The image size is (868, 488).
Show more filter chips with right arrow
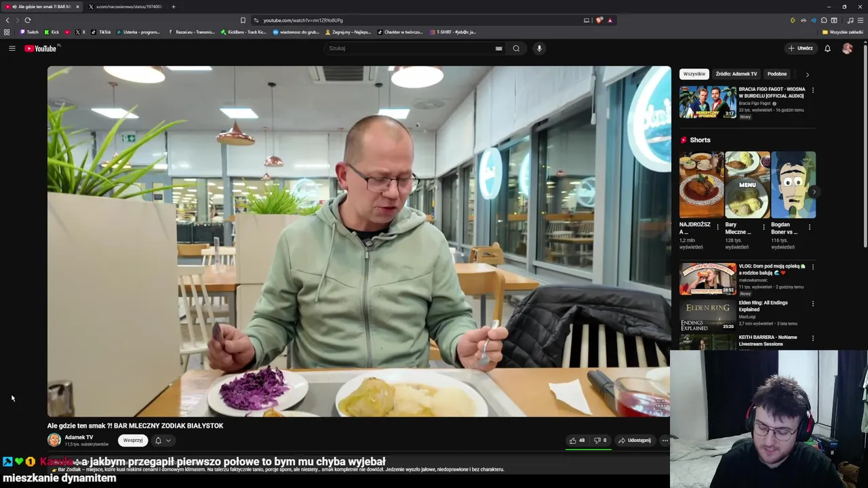(x=807, y=74)
